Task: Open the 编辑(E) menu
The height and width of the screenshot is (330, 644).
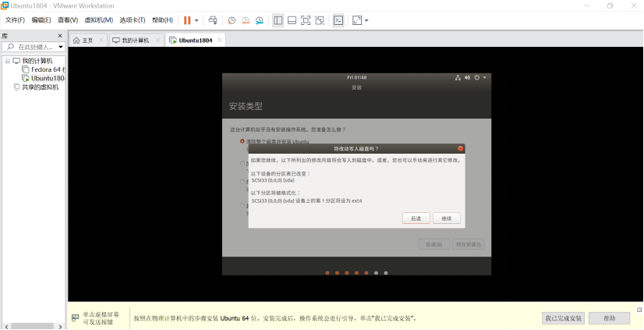Action: 41,20
